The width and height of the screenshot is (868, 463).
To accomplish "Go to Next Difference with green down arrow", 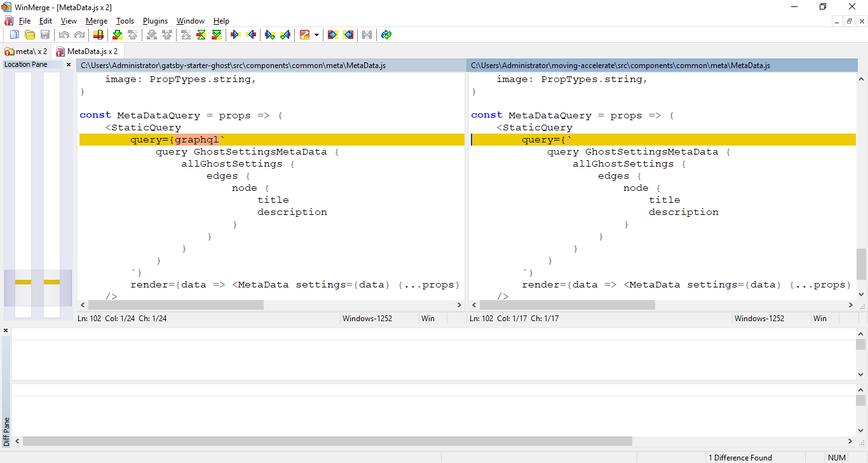I will (x=118, y=34).
